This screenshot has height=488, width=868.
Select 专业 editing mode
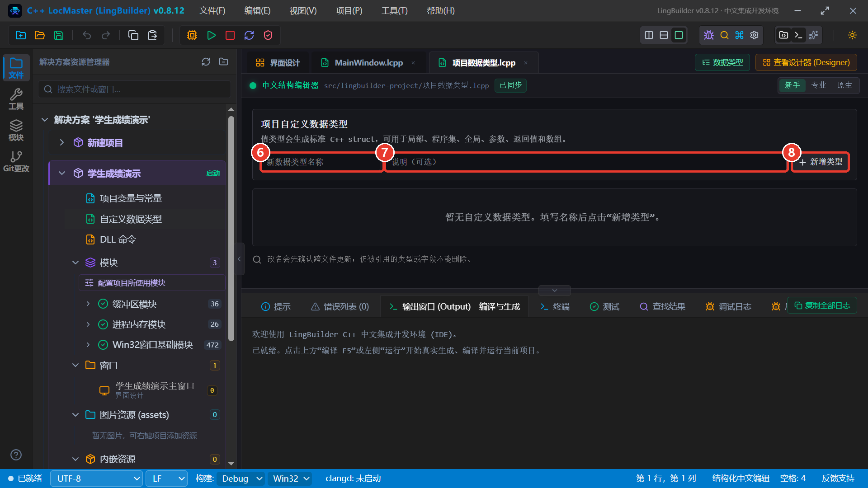click(x=819, y=85)
